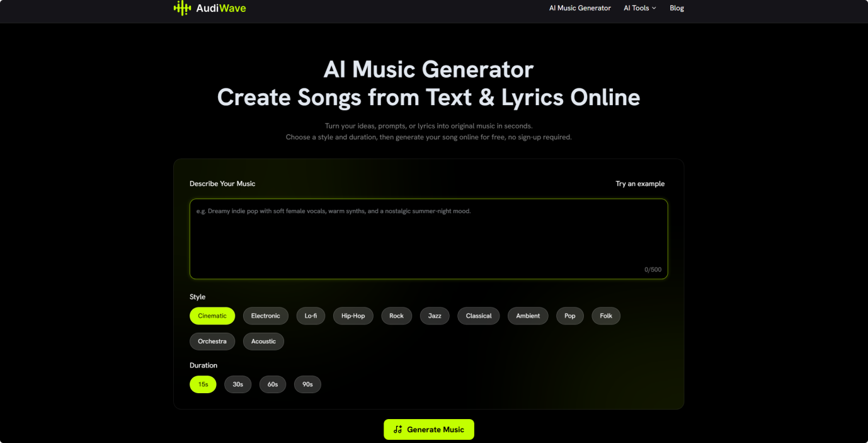Viewport: 868px width, 443px height.
Task: Choose the Orchestra style chip
Action: [x=212, y=342]
